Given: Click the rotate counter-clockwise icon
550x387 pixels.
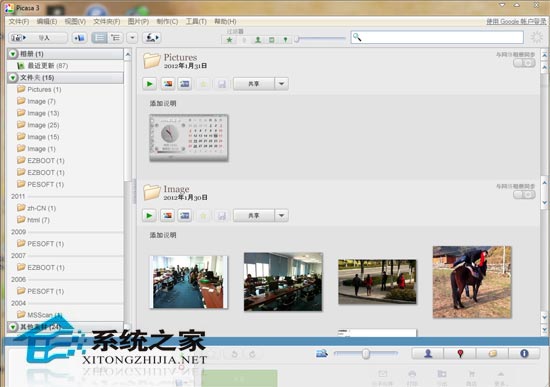Looking at the screenshot, I should coord(235,354).
